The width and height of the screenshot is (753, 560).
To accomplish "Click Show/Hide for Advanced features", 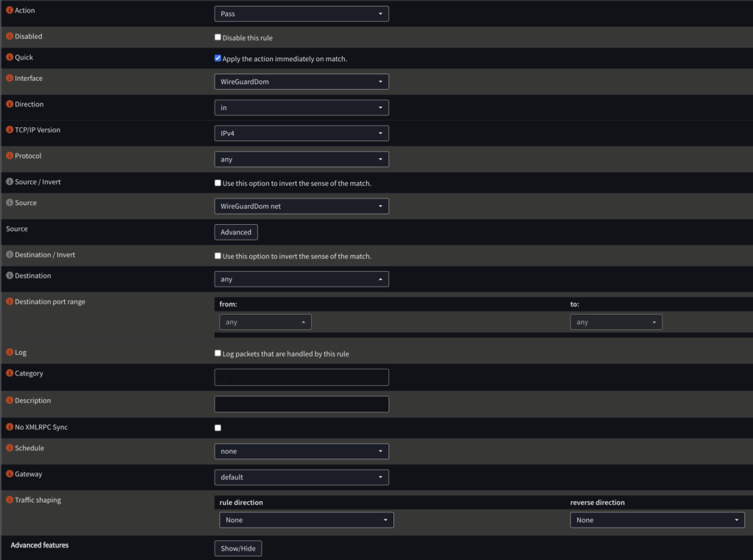I will 238,549.
